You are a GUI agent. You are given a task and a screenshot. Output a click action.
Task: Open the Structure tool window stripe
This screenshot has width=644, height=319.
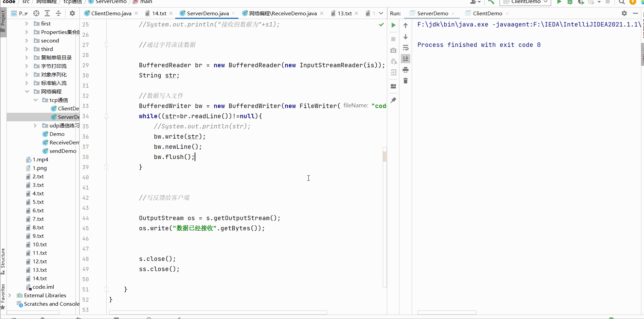pos(3,261)
